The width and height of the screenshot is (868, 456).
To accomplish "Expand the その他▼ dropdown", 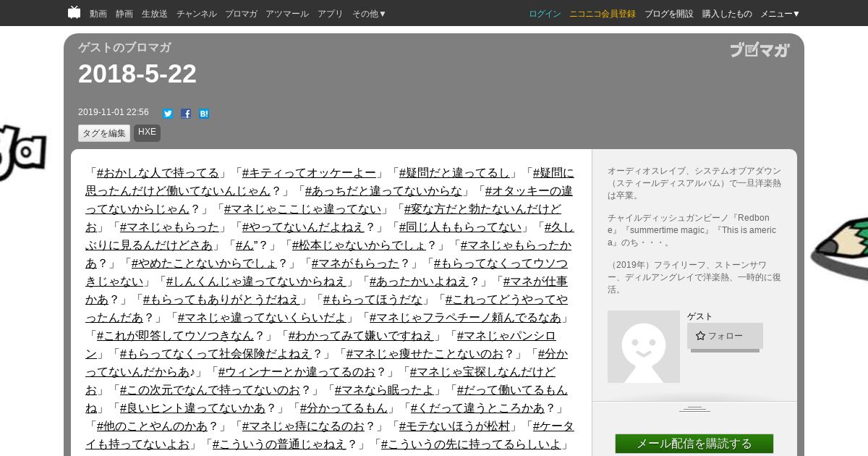I will (370, 14).
